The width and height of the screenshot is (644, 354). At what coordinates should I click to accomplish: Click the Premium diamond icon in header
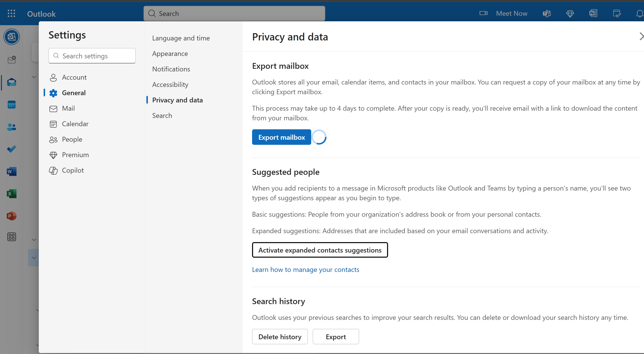tap(570, 14)
